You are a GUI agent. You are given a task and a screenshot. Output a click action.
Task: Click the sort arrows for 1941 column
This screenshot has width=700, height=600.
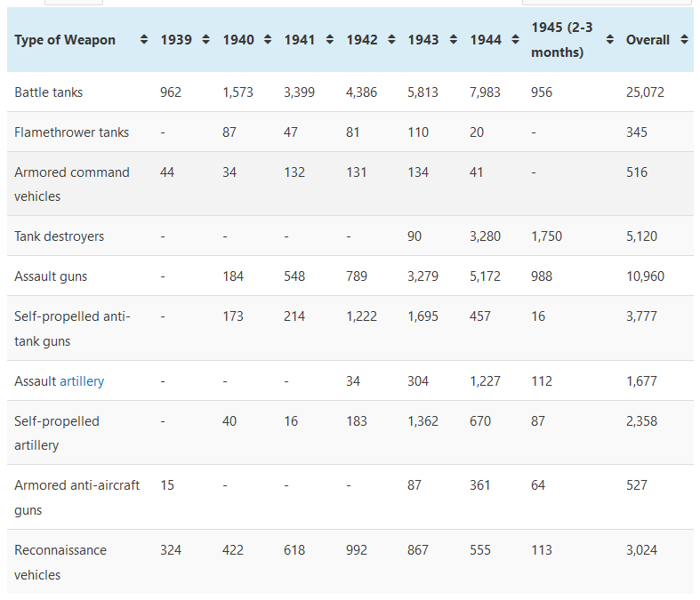(329, 40)
